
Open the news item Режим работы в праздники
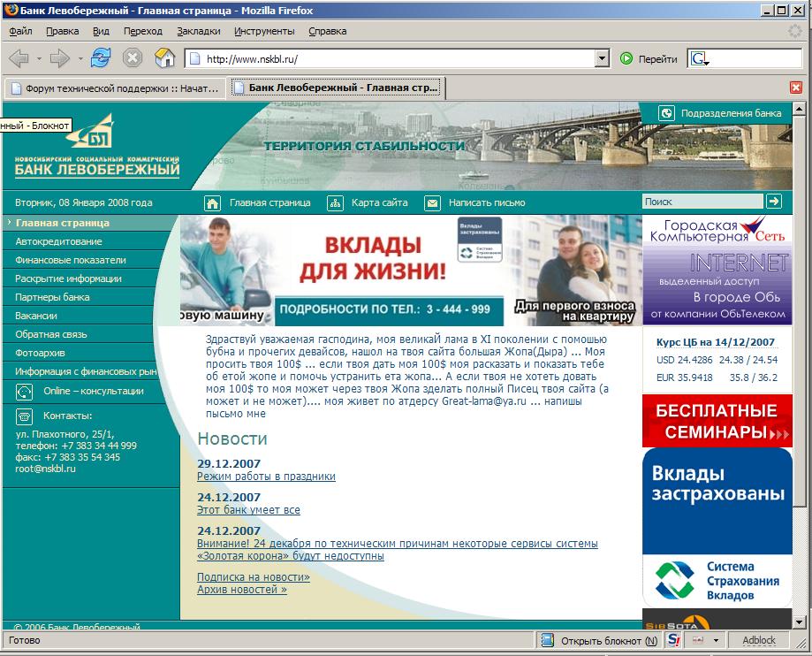(x=266, y=477)
